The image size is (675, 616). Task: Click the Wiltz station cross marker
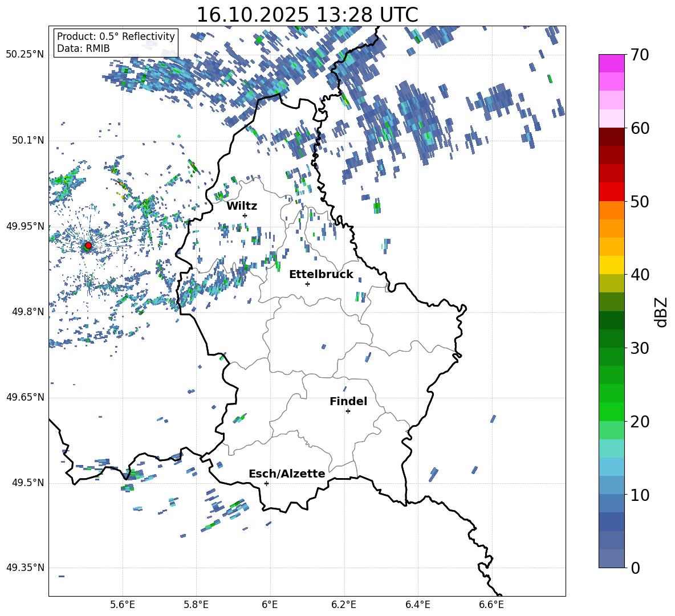pos(245,215)
